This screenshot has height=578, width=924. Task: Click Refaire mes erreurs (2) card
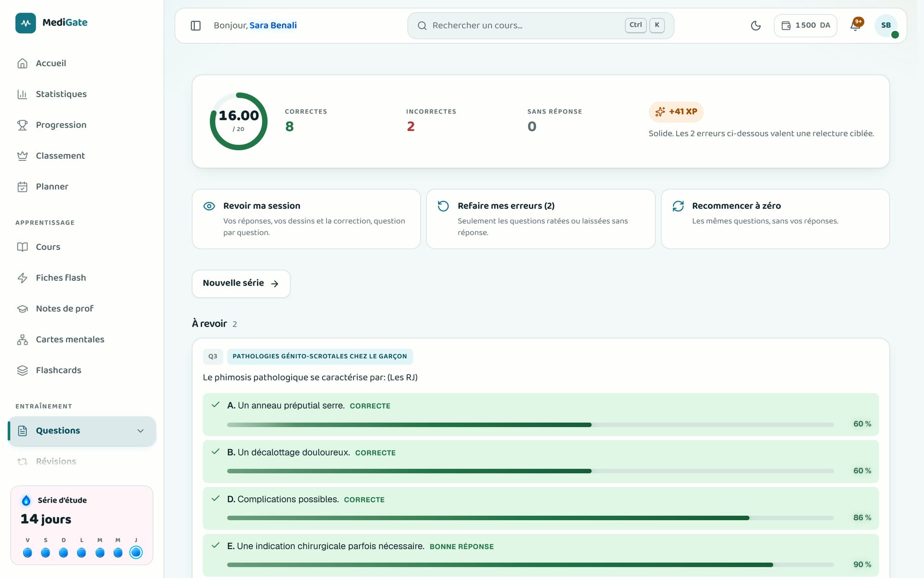tap(540, 219)
